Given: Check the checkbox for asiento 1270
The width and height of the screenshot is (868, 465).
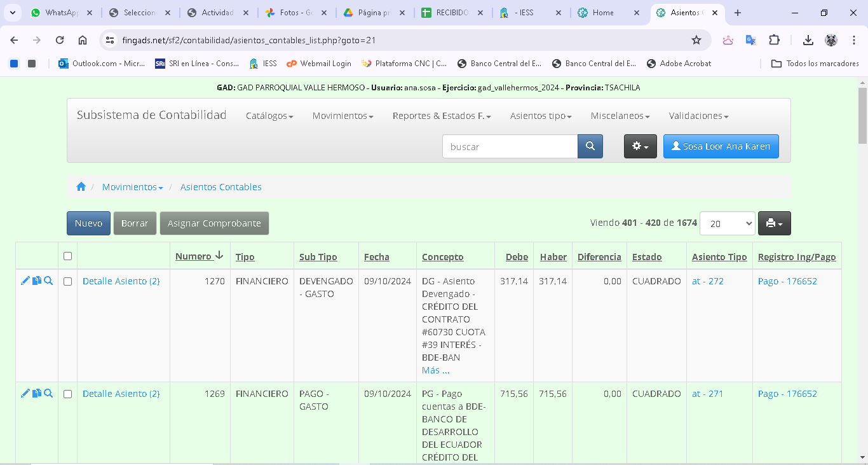Looking at the screenshot, I should tap(68, 281).
